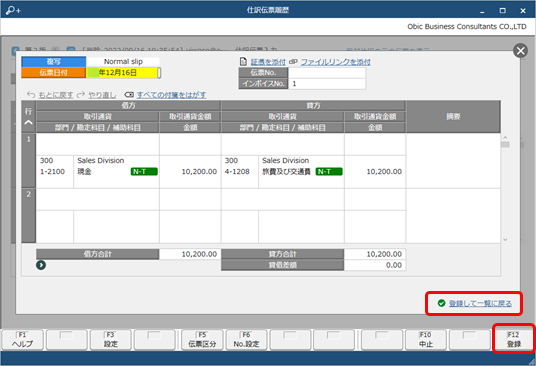Click もとに戻す undo link
536x366 pixels.
[x=56, y=95]
